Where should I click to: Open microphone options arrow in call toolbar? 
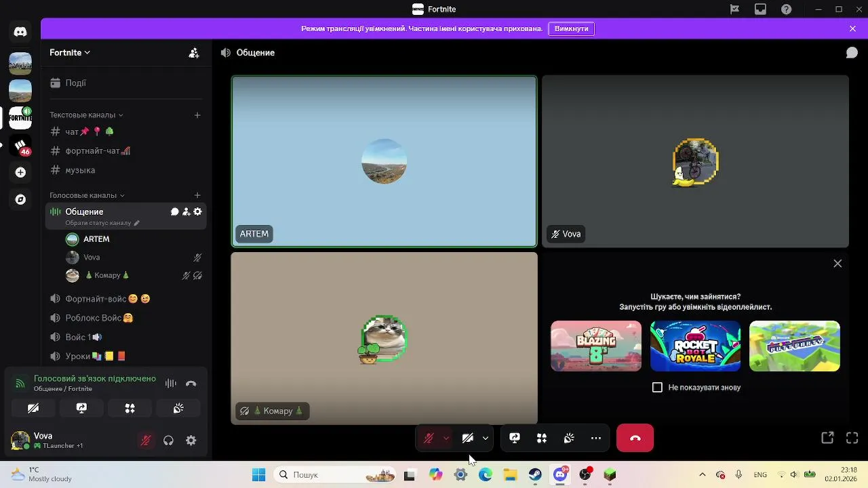(x=446, y=439)
